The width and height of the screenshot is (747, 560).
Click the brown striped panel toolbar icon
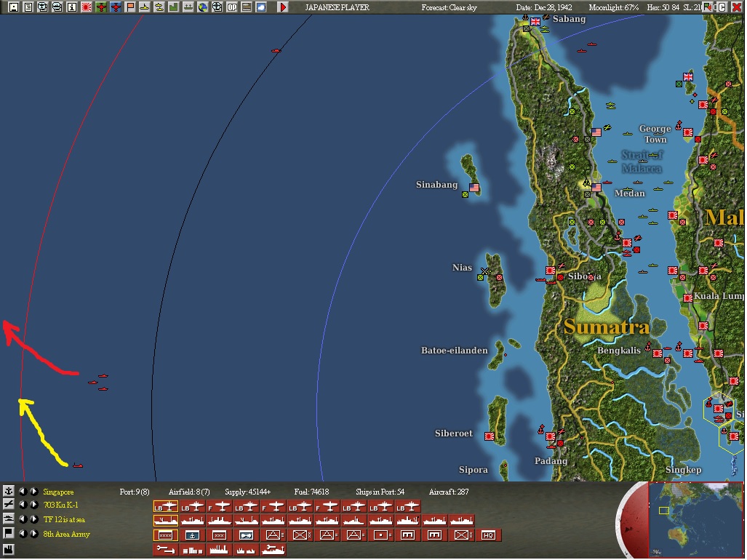point(247,7)
